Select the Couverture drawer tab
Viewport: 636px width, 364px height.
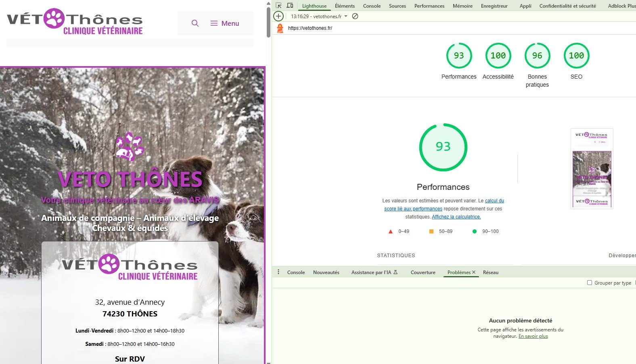(423, 272)
